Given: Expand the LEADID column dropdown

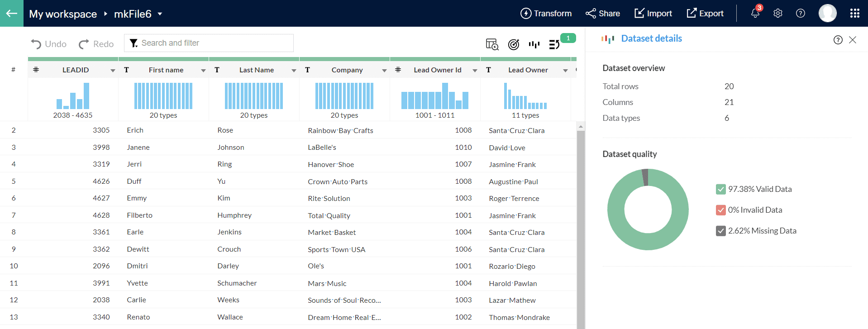Looking at the screenshot, I should click(113, 70).
